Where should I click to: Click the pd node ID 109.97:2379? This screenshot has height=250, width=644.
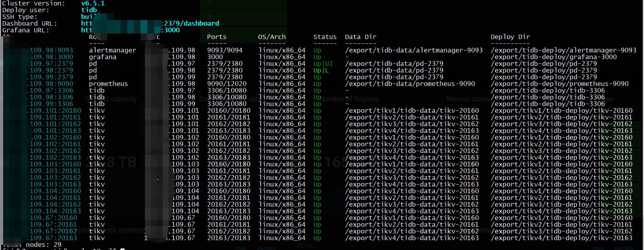(x=52, y=63)
